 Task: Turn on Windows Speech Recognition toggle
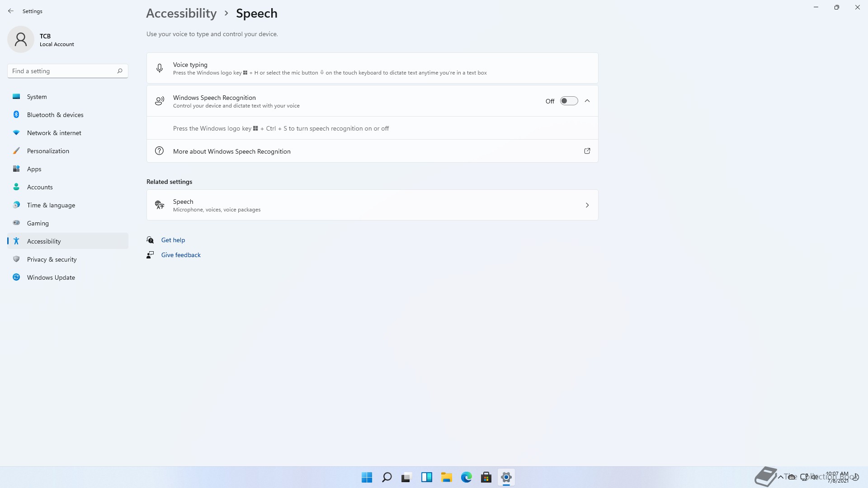tap(569, 101)
